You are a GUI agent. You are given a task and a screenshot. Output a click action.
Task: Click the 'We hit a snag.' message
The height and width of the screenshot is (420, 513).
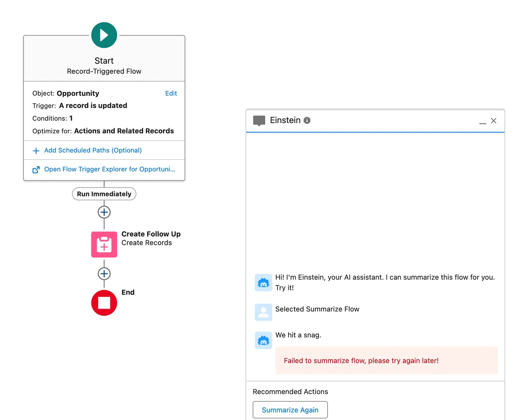(298, 335)
